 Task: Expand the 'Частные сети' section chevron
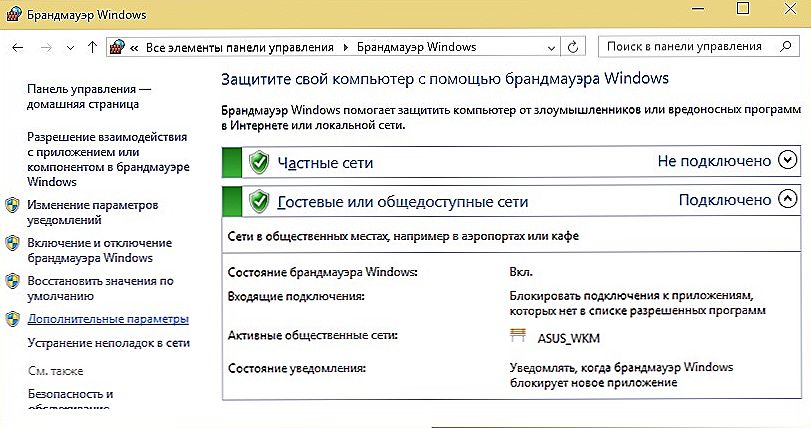(787, 161)
